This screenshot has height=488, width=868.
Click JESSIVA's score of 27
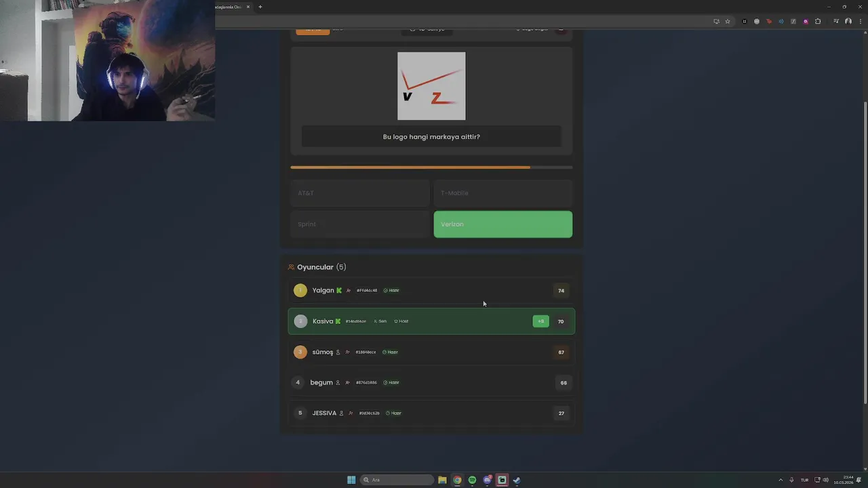pos(561,413)
